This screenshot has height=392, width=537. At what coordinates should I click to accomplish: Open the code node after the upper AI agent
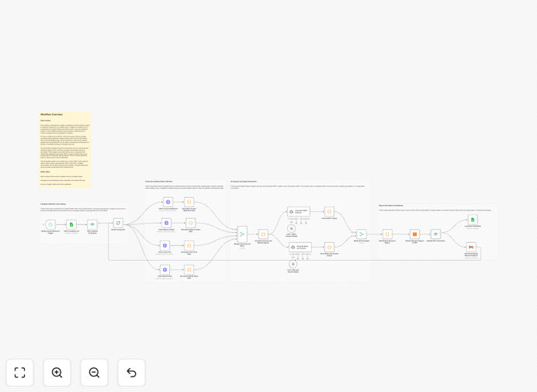pos(329,212)
